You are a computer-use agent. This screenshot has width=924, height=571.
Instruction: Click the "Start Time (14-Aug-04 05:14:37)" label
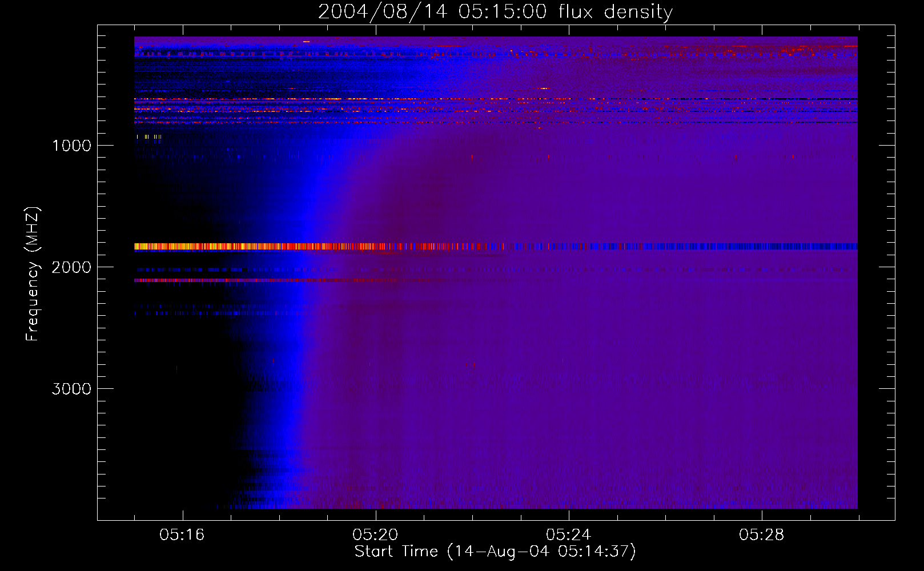point(495,552)
